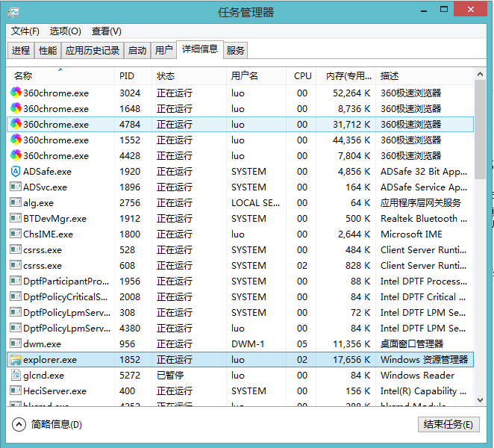Click the icon of 360chrome.exe PID 4428
This screenshot has width=494, height=448.
(x=16, y=155)
